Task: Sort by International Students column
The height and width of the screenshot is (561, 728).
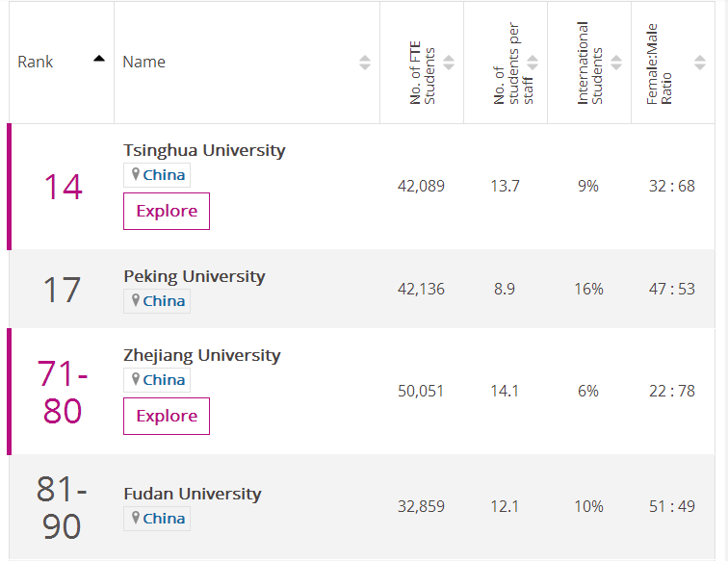Action: 616,63
